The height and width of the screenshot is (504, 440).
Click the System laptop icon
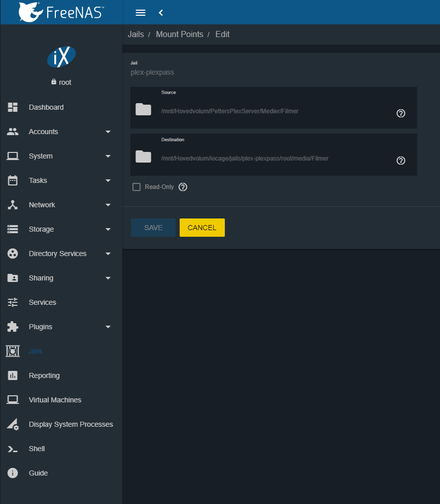[x=13, y=156]
